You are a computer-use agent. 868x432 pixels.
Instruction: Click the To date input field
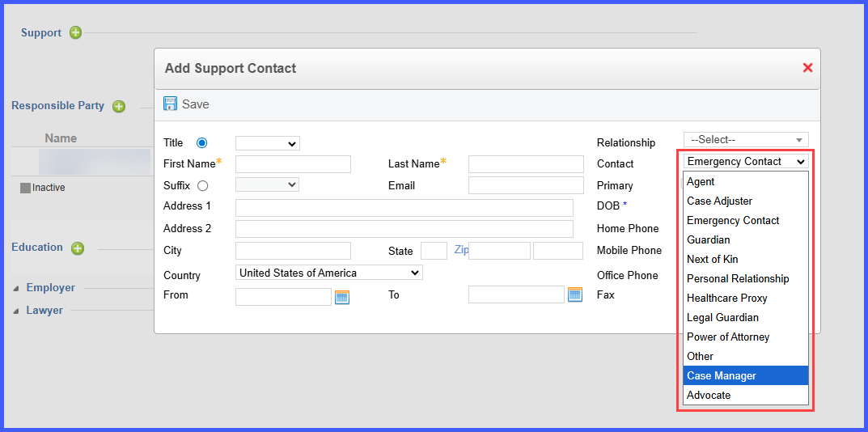[x=516, y=294]
